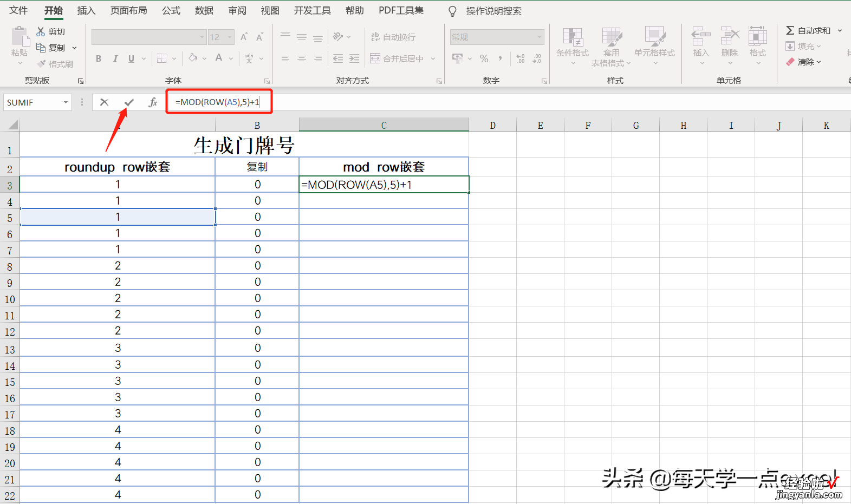Toggle Bold formatting
Screen dimensions: 851x504
[99, 58]
